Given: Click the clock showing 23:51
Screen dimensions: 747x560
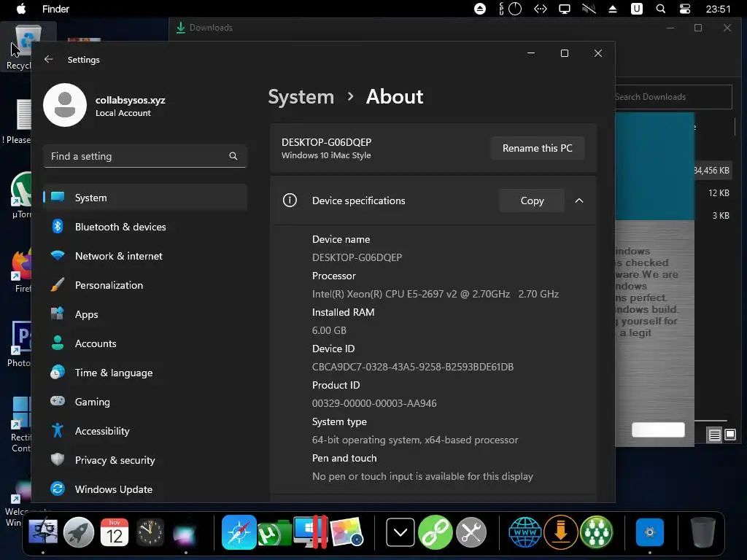Looking at the screenshot, I should pos(718,9).
